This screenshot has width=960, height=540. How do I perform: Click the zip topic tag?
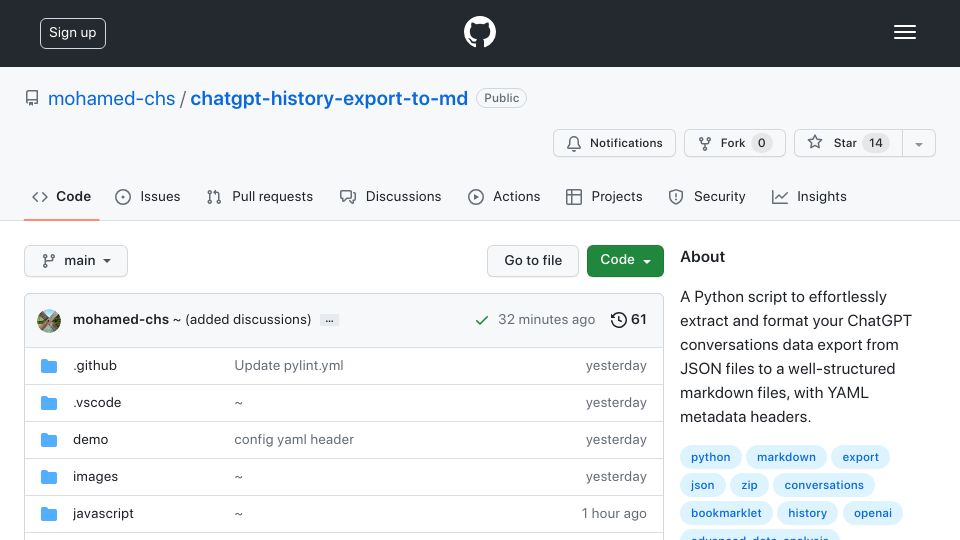pyautogui.click(x=749, y=486)
